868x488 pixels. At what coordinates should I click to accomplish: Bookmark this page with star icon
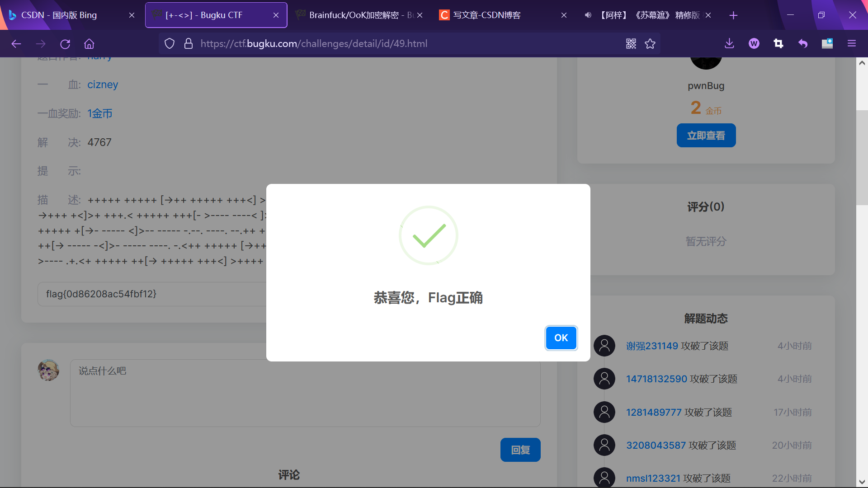pos(650,44)
